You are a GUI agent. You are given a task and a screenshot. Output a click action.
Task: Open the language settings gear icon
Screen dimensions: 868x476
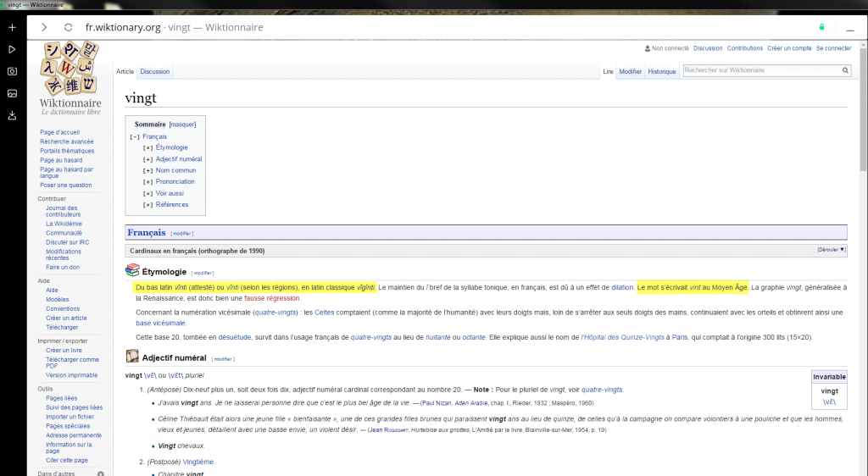point(101,473)
